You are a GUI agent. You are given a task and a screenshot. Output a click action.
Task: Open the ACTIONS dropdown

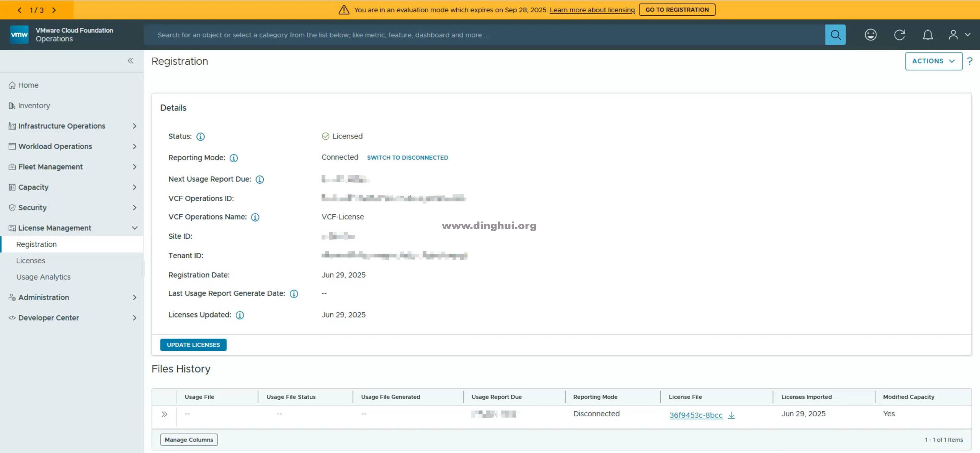tap(934, 61)
